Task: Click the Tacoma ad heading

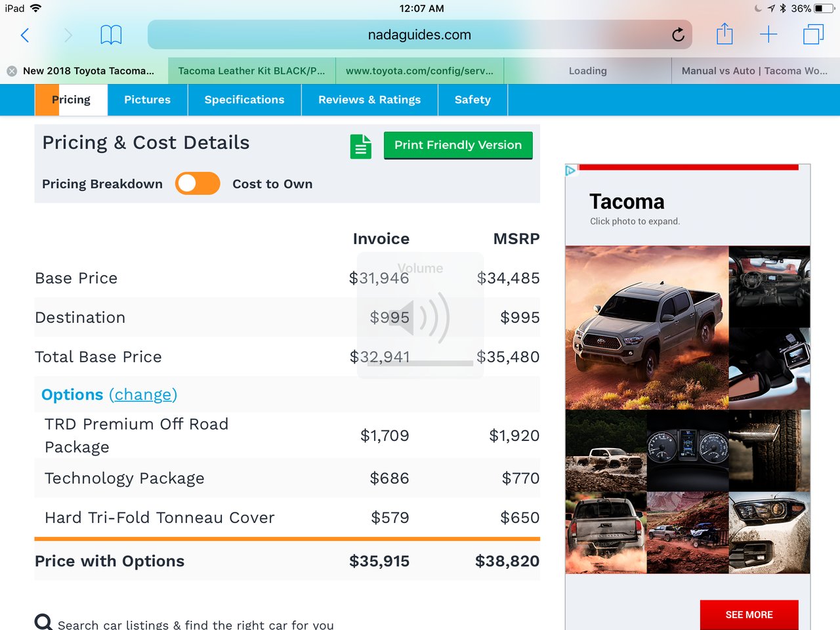Action: point(627,201)
